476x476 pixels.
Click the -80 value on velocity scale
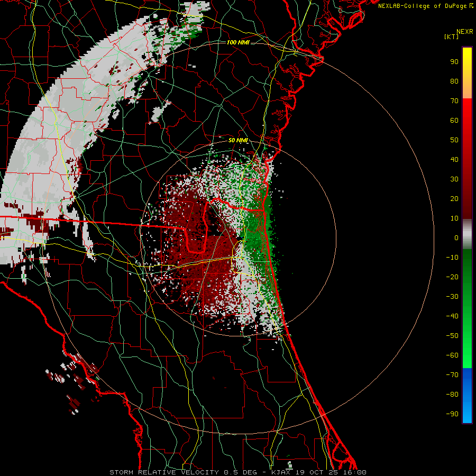point(452,395)
